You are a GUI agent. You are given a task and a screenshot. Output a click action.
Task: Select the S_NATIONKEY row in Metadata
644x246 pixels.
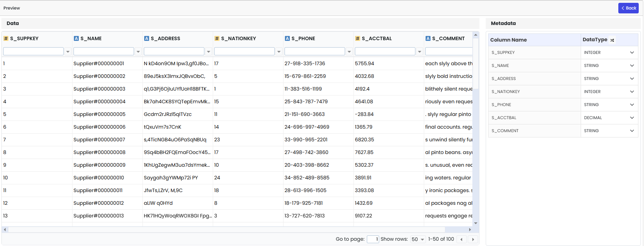(563, 92)
